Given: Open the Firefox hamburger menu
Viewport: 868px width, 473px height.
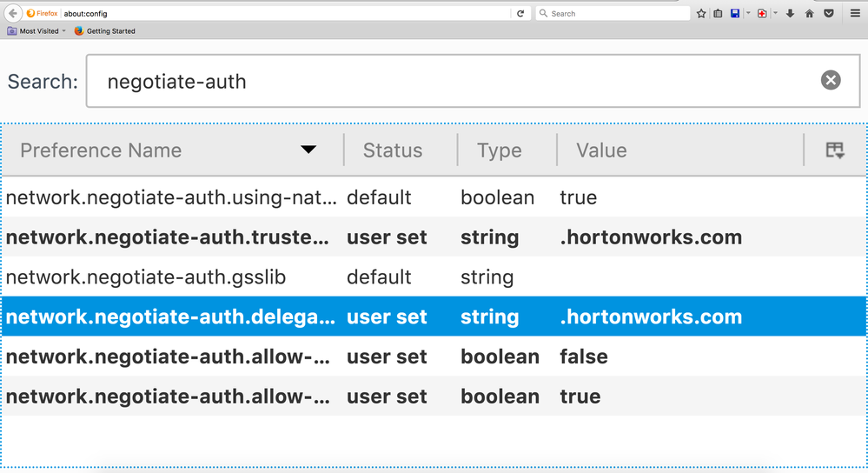Looking at the screenshot, I should pos(856,13).
